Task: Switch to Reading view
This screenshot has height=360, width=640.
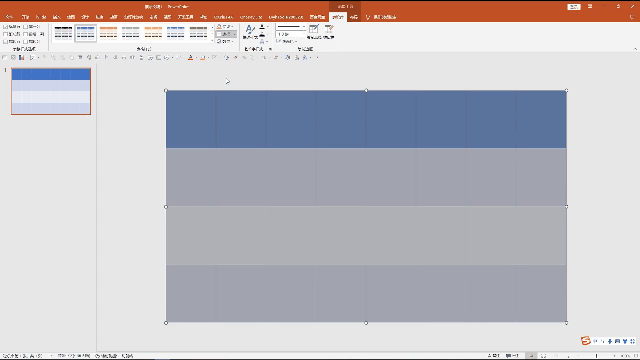Action: 556,356
